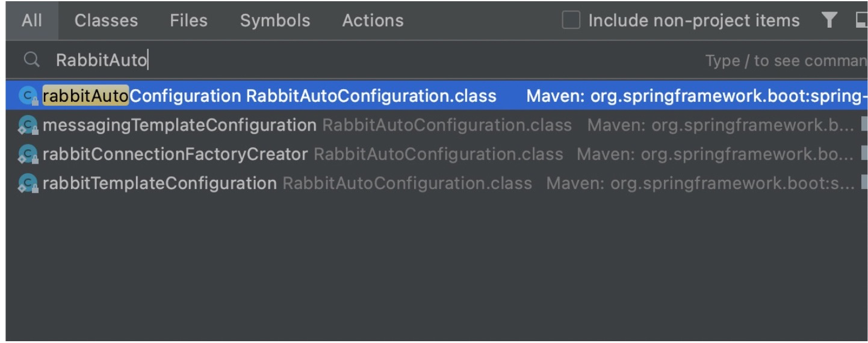Open the Files search tab

189,20
